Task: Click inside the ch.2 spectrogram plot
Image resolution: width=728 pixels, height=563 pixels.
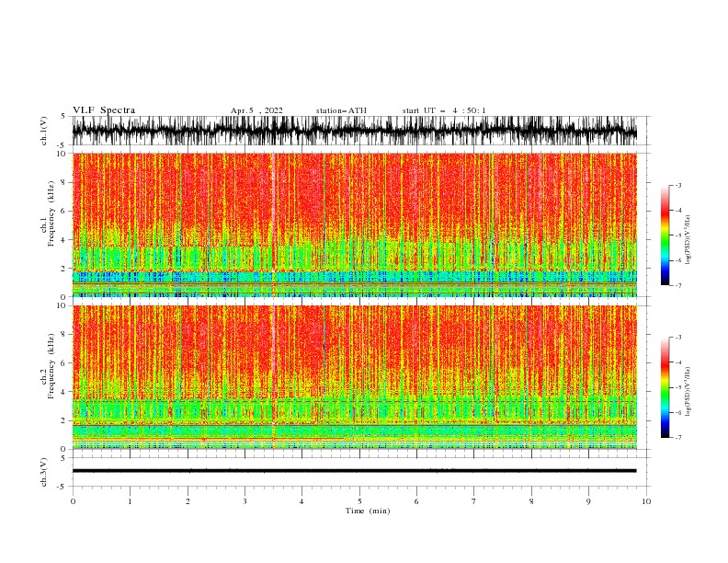Action: (x=355, y=377)
